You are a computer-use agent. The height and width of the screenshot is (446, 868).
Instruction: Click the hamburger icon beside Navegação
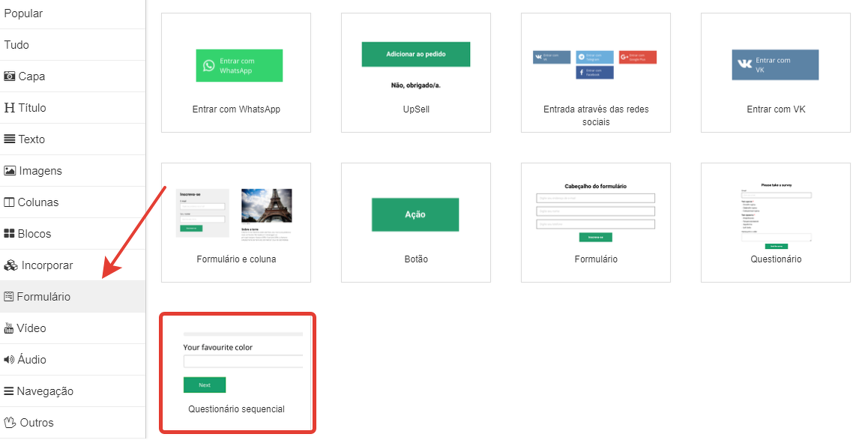click(9, 391)
